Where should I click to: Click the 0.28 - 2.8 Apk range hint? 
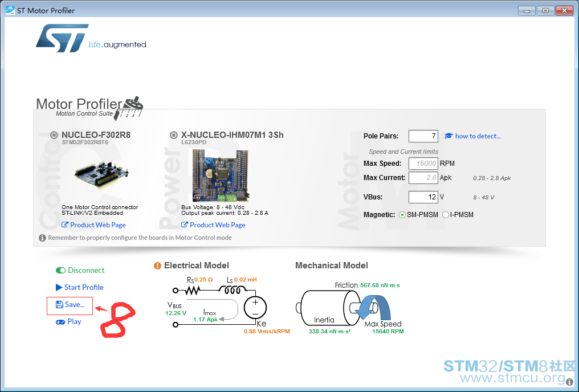pos(492,178)
